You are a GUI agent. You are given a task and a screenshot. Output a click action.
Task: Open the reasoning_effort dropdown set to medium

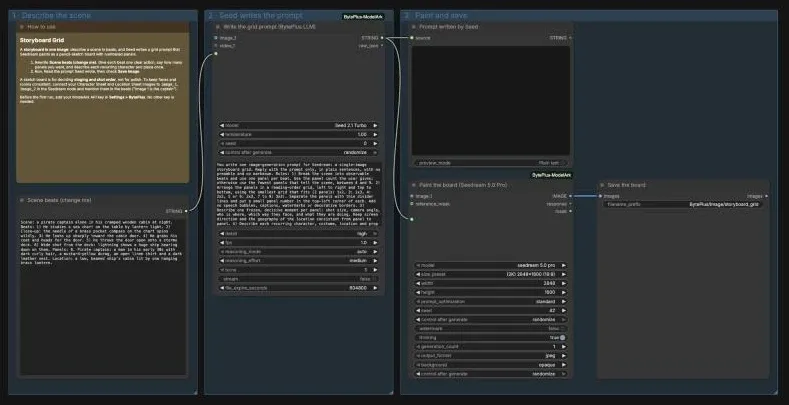(x=299, y=261)
